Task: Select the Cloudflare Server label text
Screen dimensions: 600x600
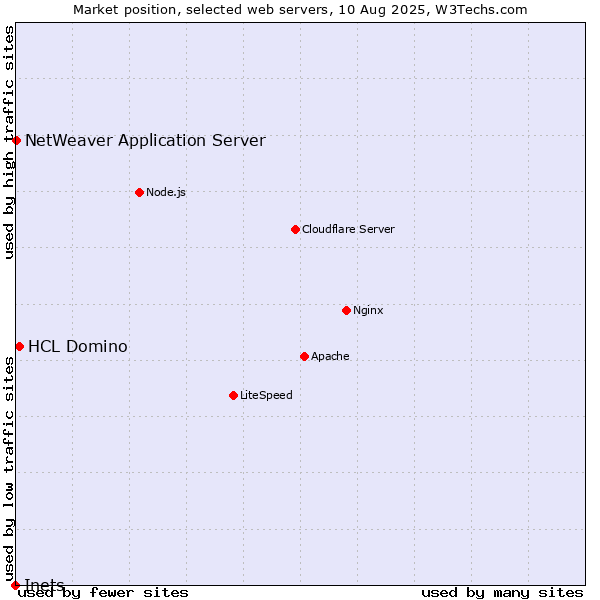Action: pyautogui.click(x=348, y=229)
